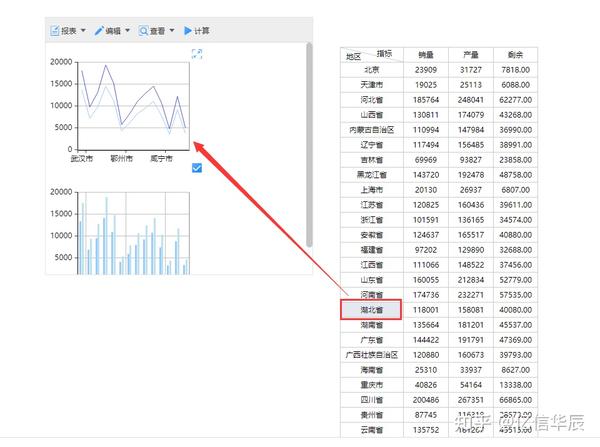Select the 云南省 region cell
600x447 pixels.
pyautogui.click(x=372, y=430)
